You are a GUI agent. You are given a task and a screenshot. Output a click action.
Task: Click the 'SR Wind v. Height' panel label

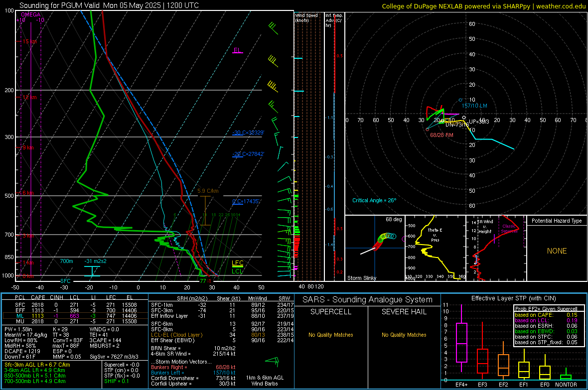click(x=485, y=227)
